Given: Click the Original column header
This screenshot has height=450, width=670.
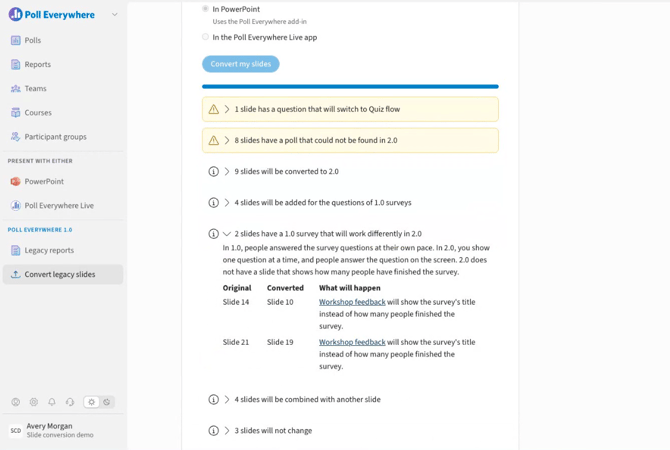Looking at the screenshot, I should coord(237,288).
